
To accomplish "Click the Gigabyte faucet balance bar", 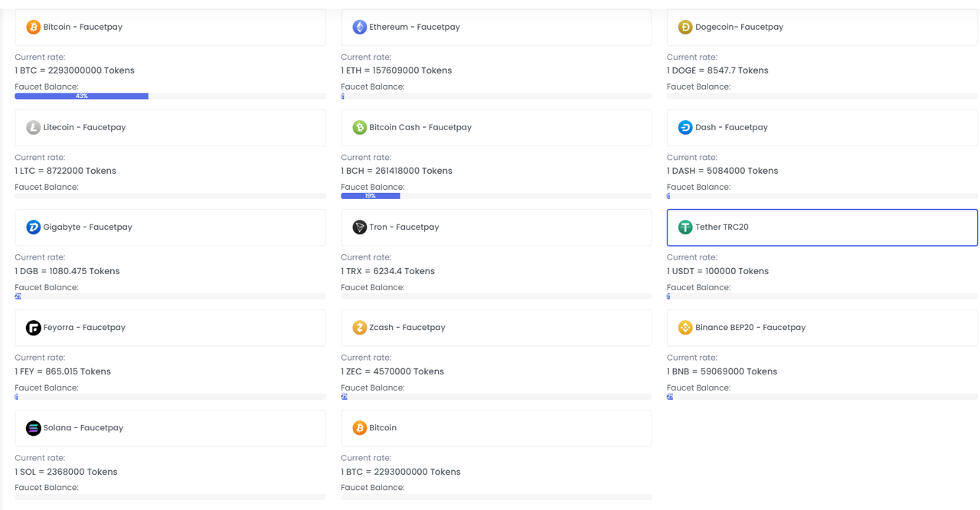I will pos(170,296).
